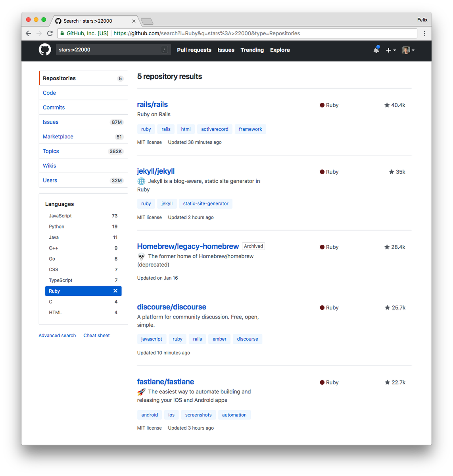453x476 pixels.
Task: Click browser forward arrow
Action: [39, 33]
